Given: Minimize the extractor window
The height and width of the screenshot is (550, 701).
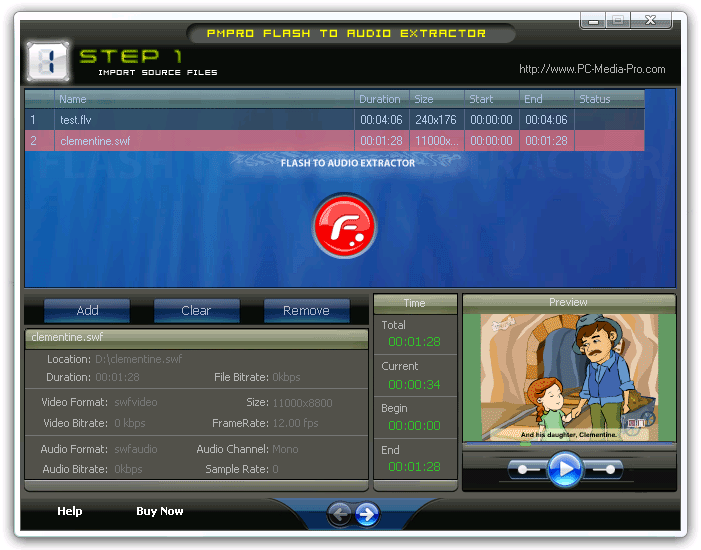Looking at the screenshot, I should point(593,21).
